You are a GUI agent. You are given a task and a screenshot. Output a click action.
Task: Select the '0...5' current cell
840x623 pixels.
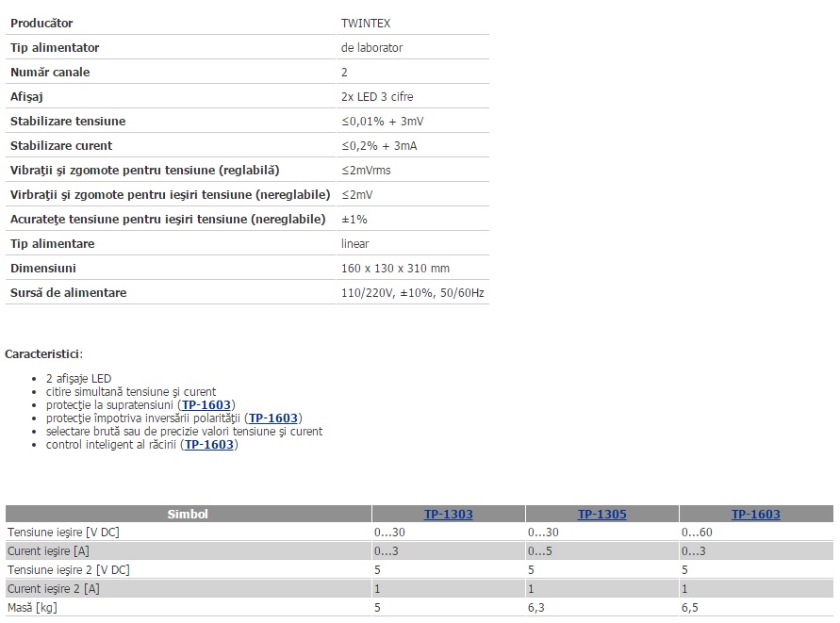coord(540,551)
